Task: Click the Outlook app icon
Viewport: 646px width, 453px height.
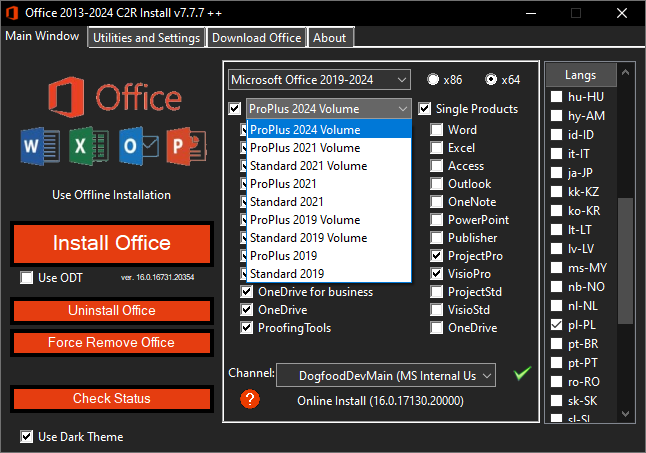Action: pos(138,146)
